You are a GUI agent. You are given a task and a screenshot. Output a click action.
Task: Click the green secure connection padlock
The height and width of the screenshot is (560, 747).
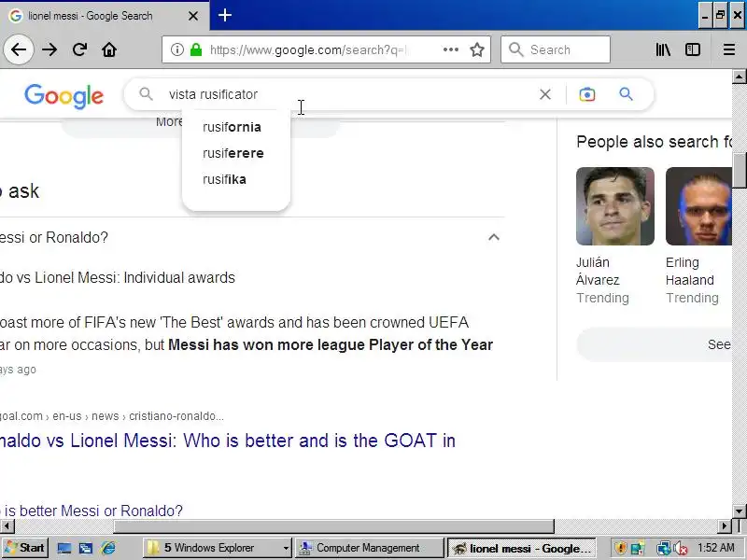(x=196, y=49)
